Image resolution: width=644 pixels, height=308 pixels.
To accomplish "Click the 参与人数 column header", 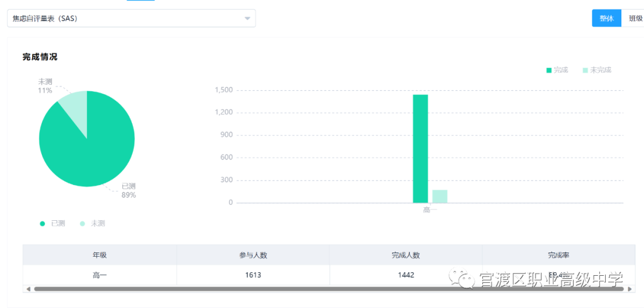I will tap(253, 255).
